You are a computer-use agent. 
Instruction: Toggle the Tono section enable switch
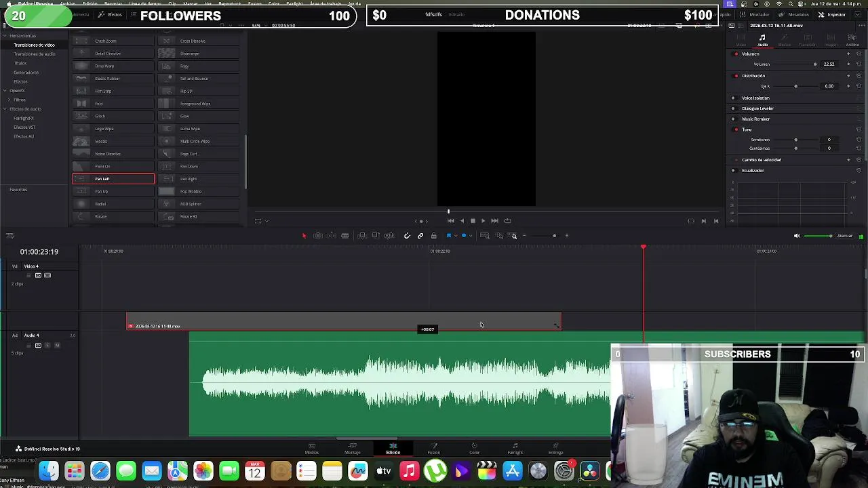736,129
